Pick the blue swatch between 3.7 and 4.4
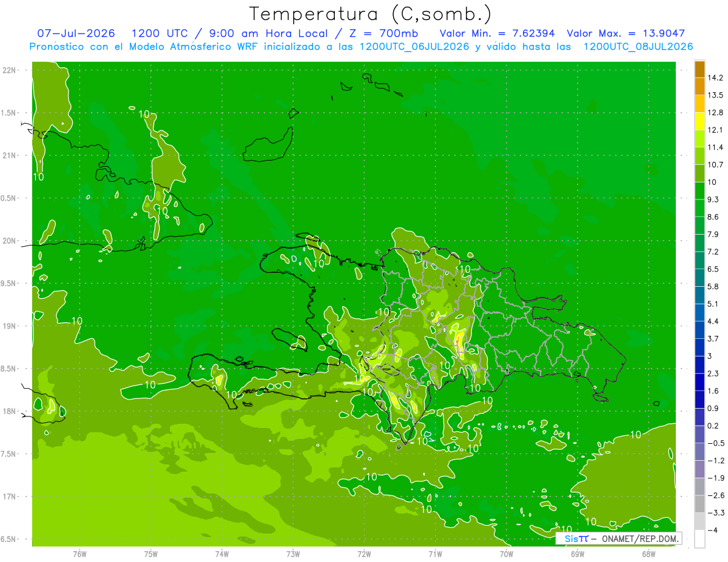This screenshot has height=562, width=728. tap(699, 330)
